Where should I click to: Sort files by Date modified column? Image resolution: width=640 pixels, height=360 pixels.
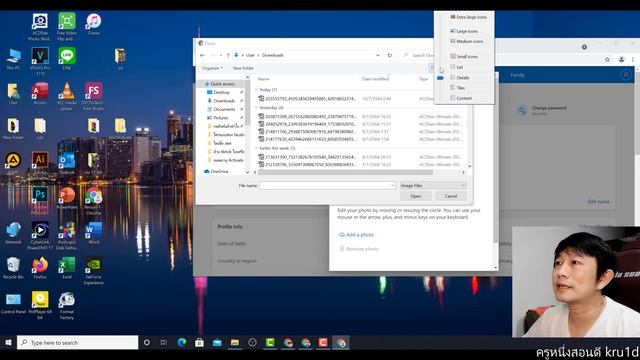[375, 79]
